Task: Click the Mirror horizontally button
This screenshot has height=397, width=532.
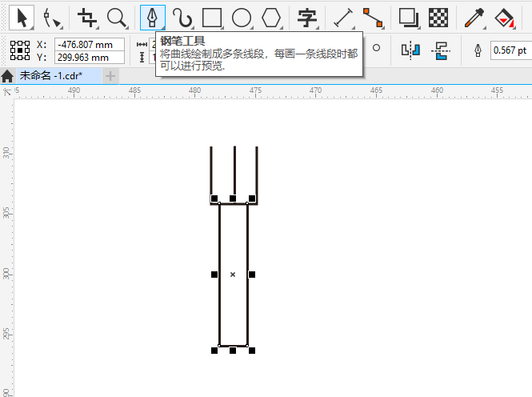Action: coord(410,50)
